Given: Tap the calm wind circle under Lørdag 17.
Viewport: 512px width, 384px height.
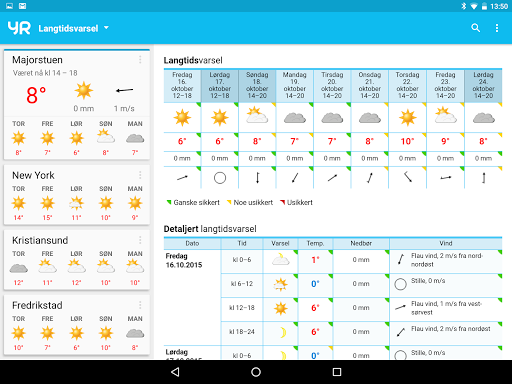Looking at the screenshot, I should (220, 178).
